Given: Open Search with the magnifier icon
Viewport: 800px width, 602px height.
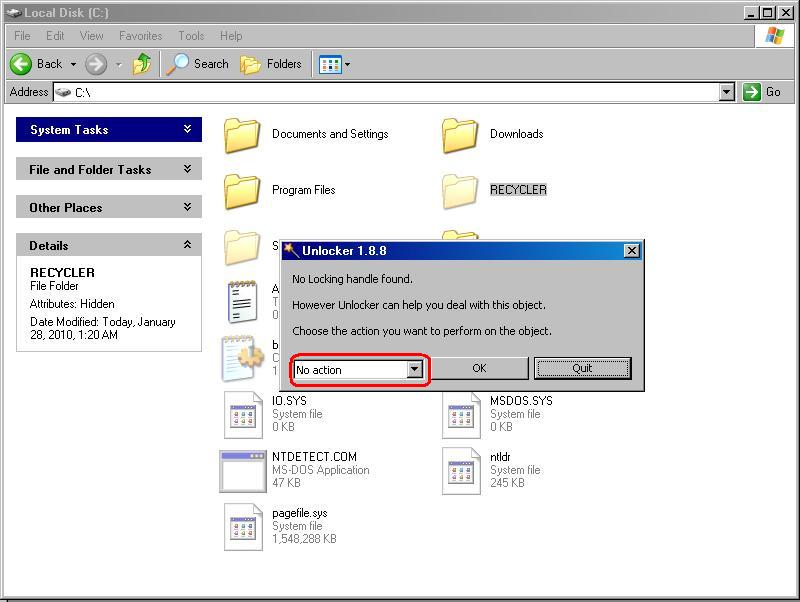Looking at the screenshot, I should (177, 64).
